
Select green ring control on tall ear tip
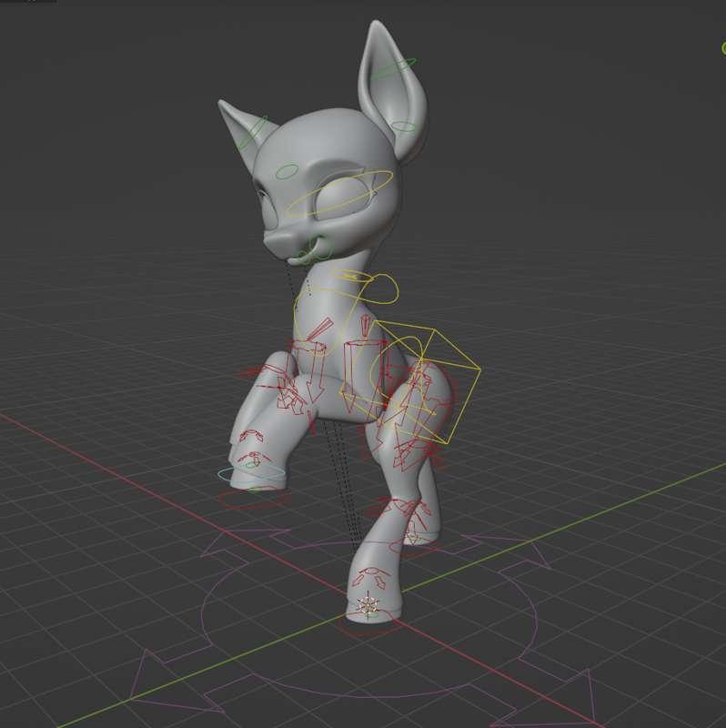(396, 68)
